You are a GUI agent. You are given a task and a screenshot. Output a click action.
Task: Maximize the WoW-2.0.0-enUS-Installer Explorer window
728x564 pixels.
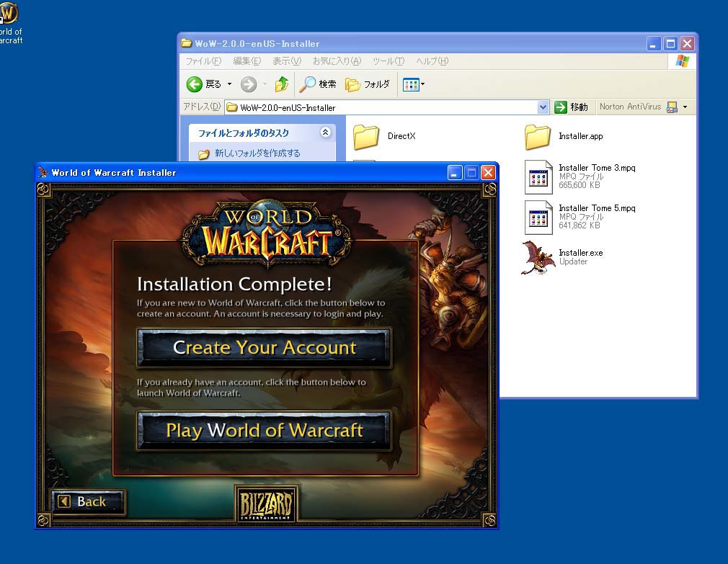point(670,44)
